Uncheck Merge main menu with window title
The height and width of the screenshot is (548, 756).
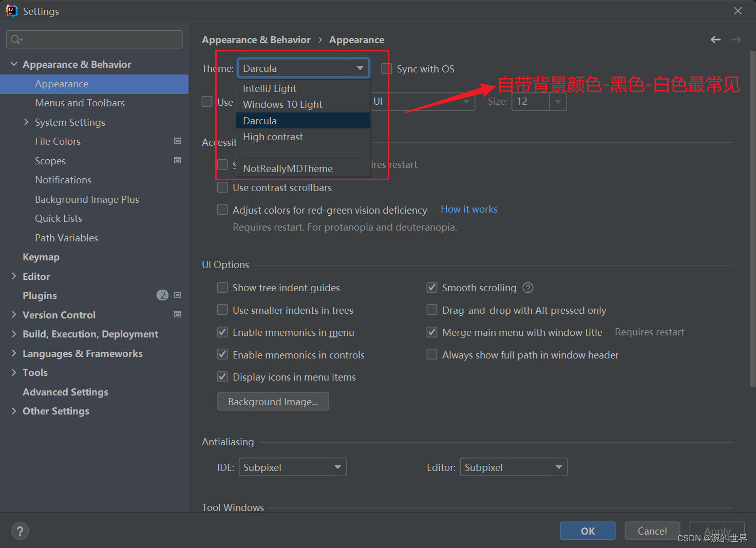pos(432,332)
